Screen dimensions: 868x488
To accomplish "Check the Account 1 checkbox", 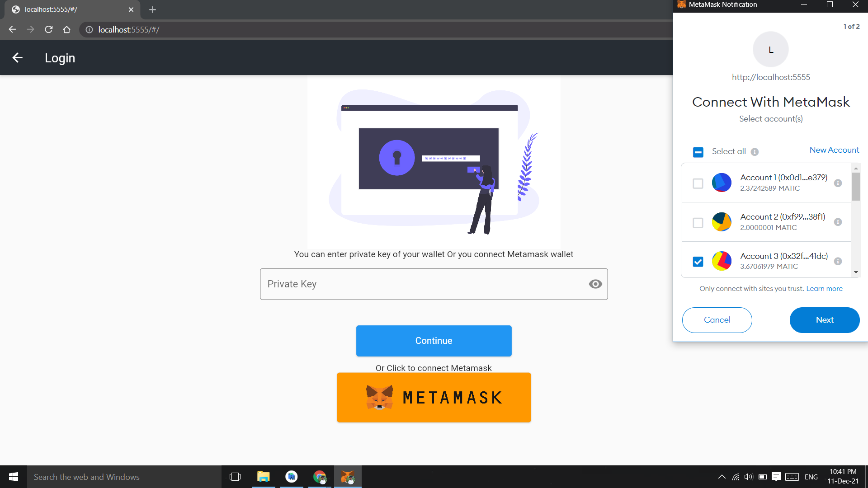I will [x=698, y=183].
